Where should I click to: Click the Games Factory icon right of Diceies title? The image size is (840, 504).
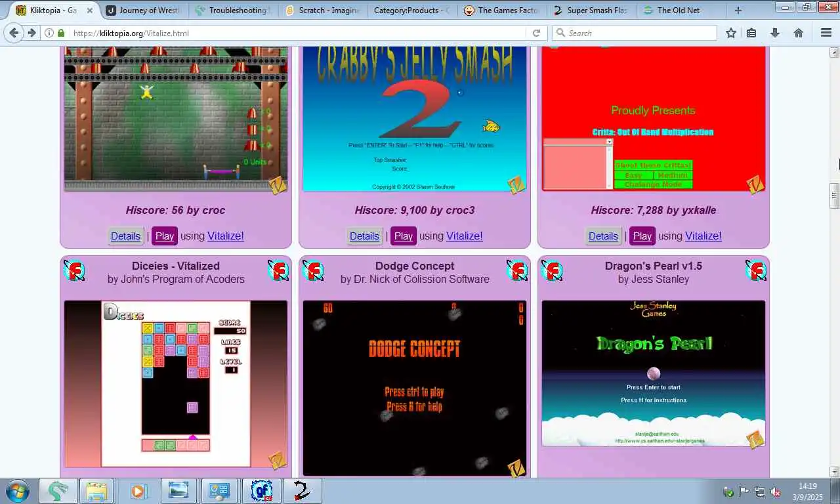[x=278, y=270]
